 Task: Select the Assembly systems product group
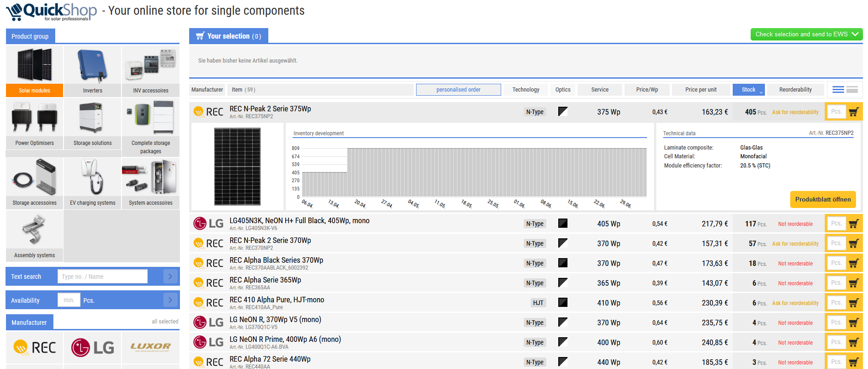coord(35,235)
